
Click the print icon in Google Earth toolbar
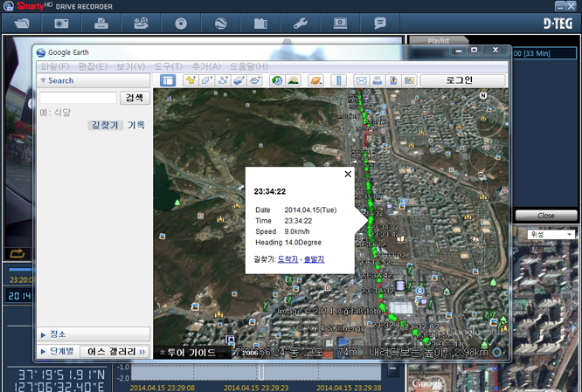[378, 80]
